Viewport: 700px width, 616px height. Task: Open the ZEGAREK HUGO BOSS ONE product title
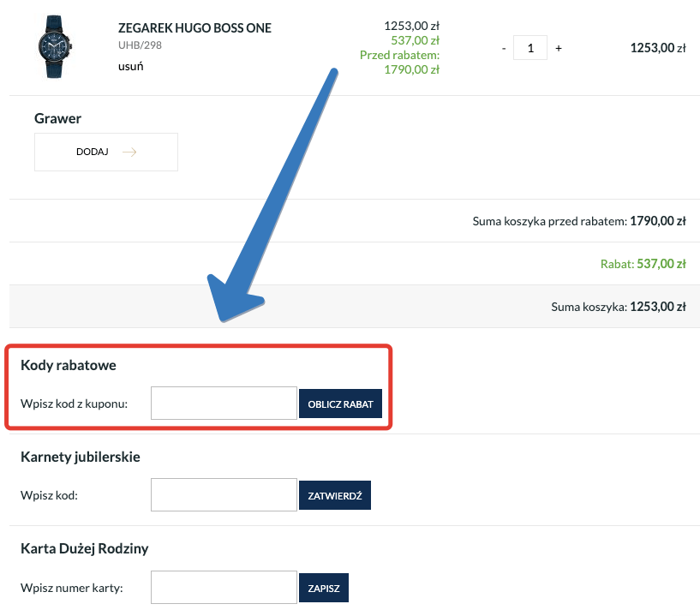tap(194, 28)
